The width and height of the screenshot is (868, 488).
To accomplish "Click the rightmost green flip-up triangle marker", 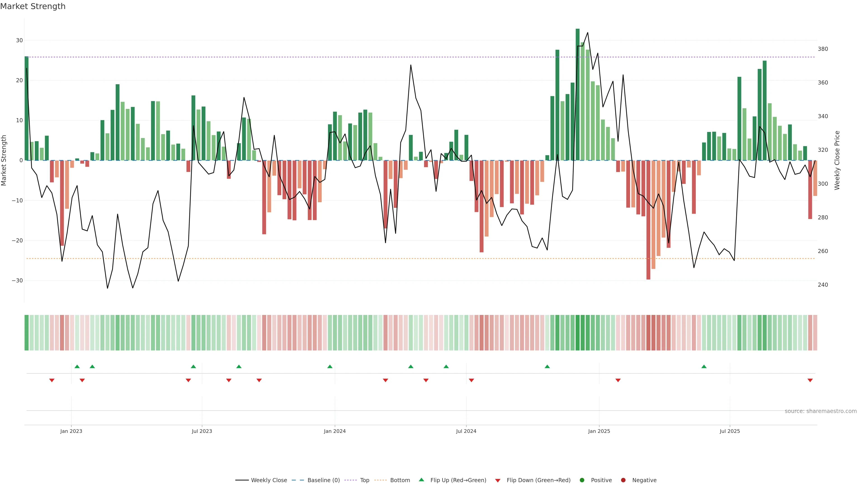I will tap(704, 366).
